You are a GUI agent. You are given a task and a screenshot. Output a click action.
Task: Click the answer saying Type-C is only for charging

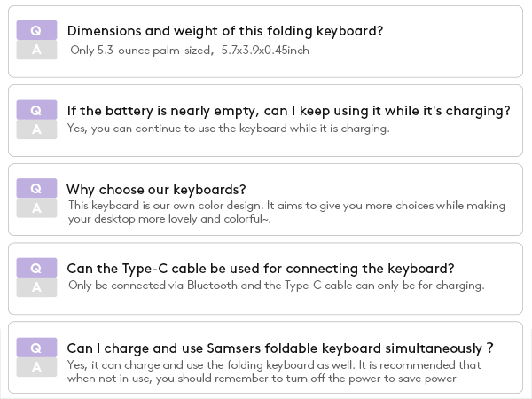pos(276,286)
